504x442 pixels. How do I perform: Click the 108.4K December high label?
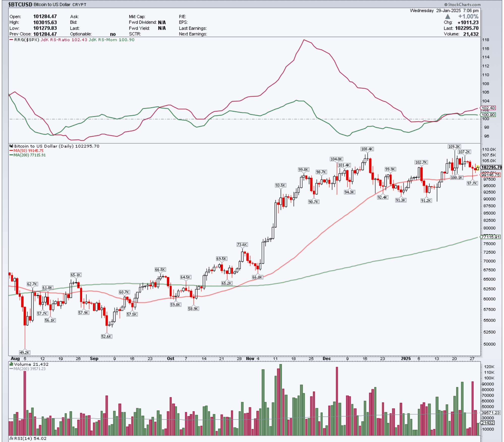367,149
